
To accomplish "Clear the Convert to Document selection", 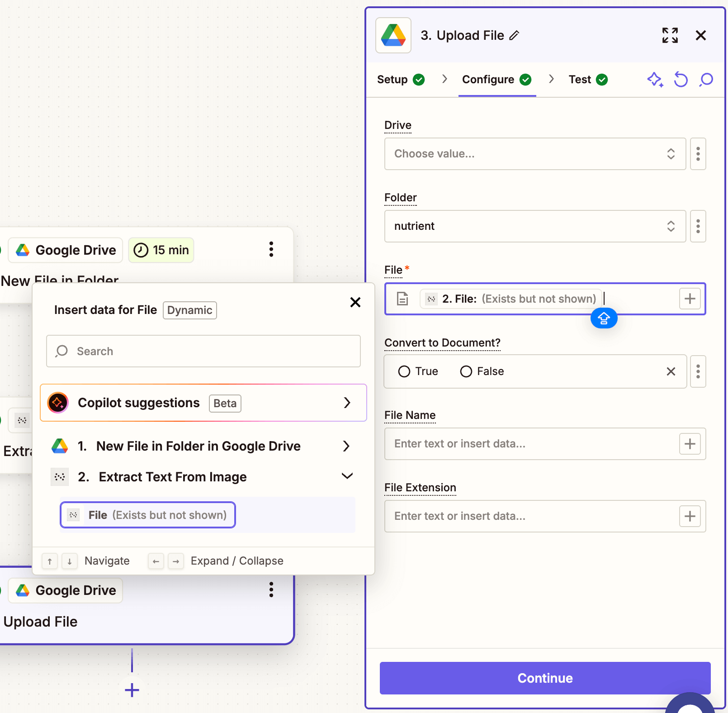I will tap(671, 371).
